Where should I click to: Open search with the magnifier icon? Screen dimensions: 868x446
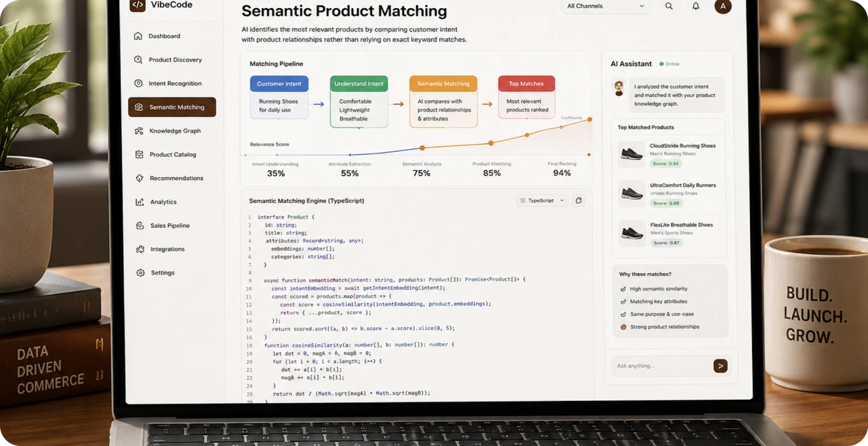[x=669, y=6]
